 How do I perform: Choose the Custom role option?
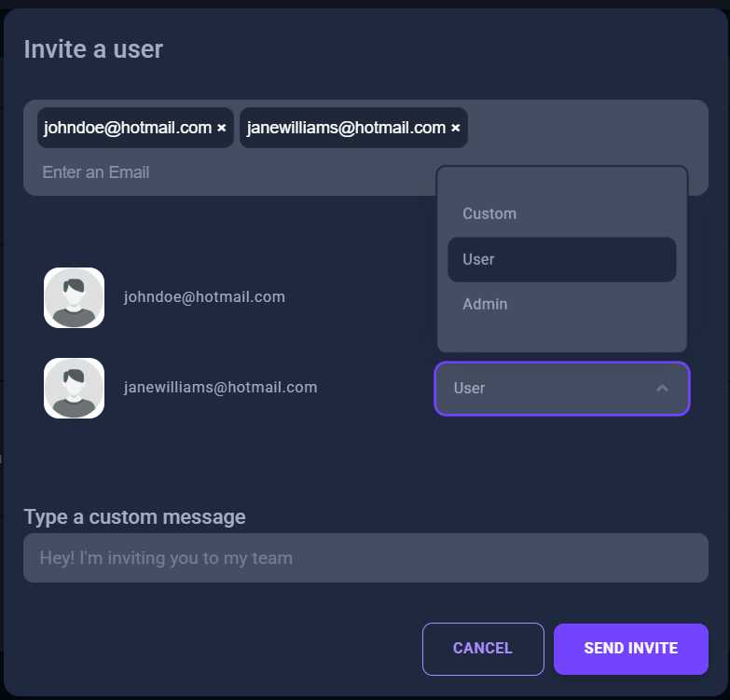click(x=489, y=213)
